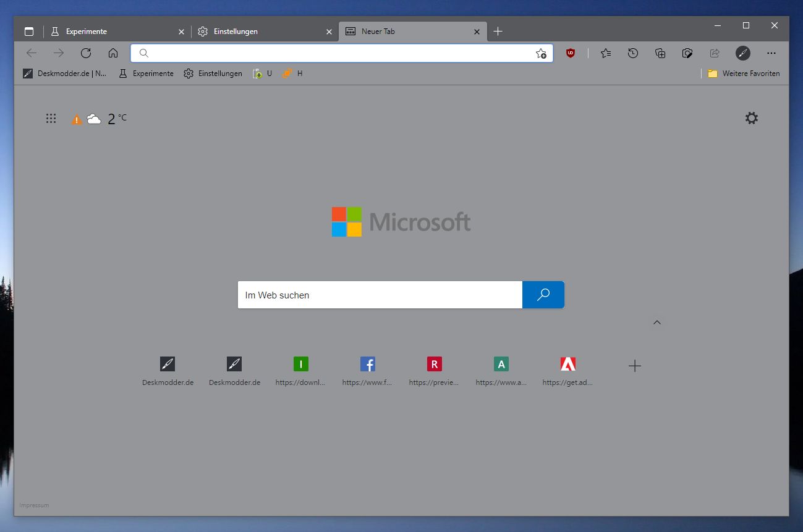Select the Neuer Tab tab
This screenshot has height=532, width=803.
tap(413, 32)
